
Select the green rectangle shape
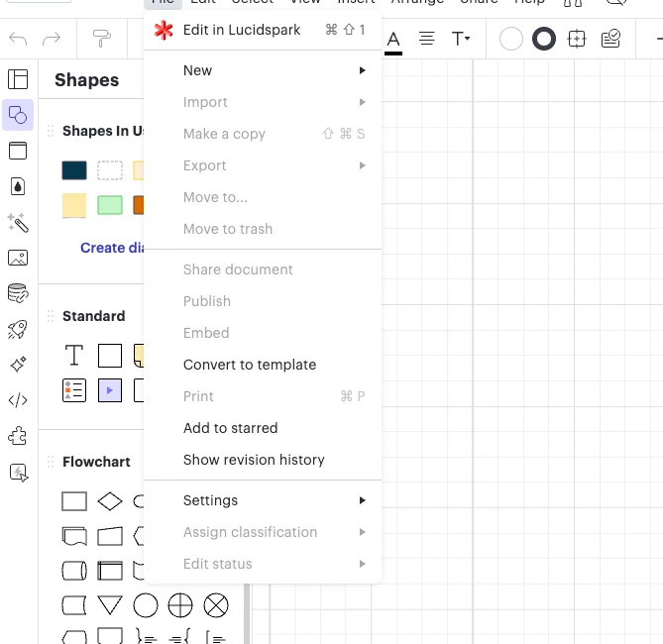pyautogui.click(x=110, y=205)
